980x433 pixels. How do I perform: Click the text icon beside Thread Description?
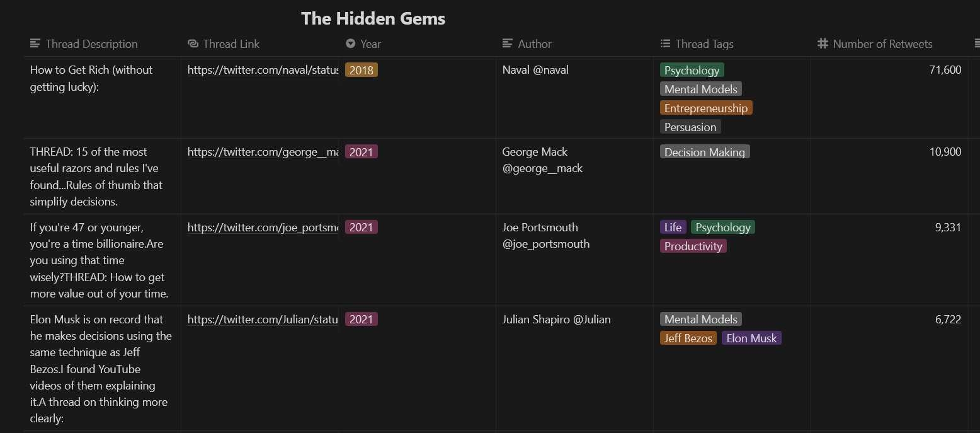35,43
